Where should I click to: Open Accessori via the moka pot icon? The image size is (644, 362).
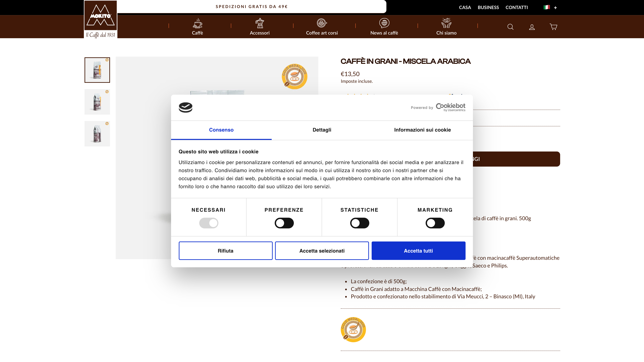[260, 23]
